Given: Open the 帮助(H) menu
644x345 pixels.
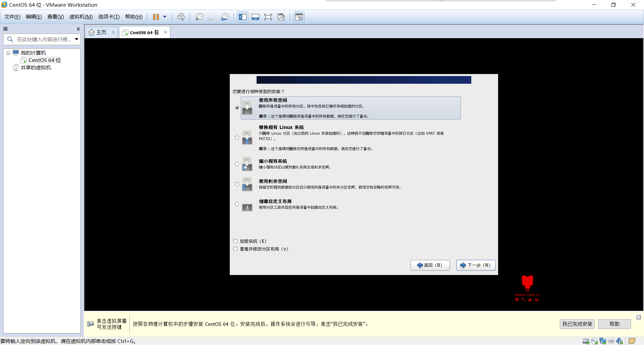Looking at the screenshot, I should pyautogui.click(x=133, y=17).
